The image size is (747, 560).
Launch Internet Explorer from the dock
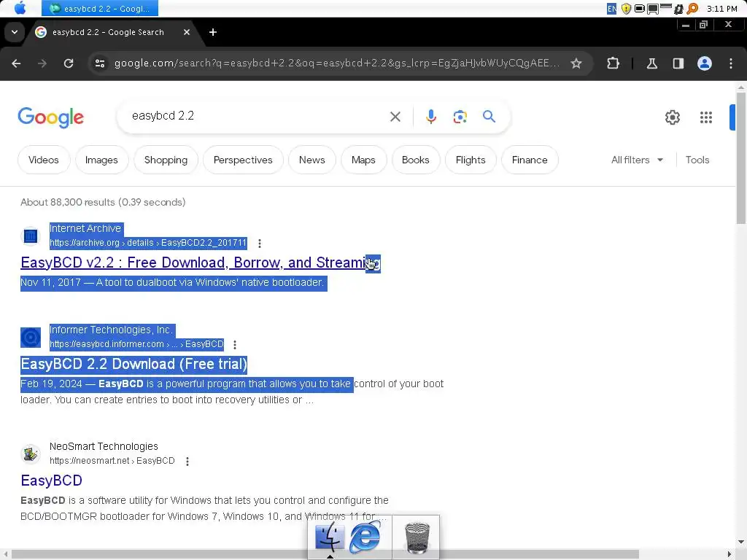pyautogui.click(x=365, y=537)
